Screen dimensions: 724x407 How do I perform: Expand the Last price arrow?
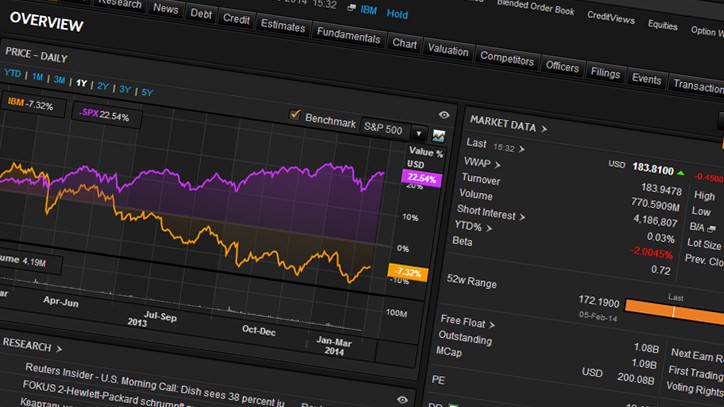[522, 149]
